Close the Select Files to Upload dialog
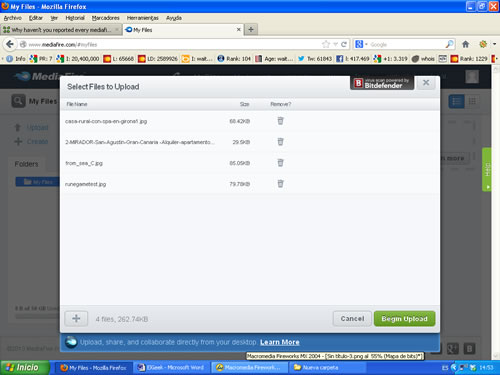Image resolution: width=500 pixels, height=375 pixels. pos(426,83)
